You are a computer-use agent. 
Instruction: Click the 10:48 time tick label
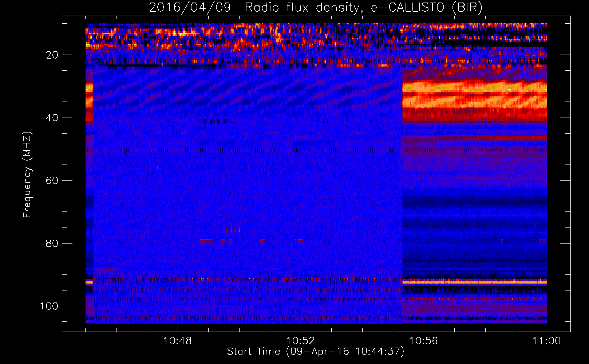point(178,341)
